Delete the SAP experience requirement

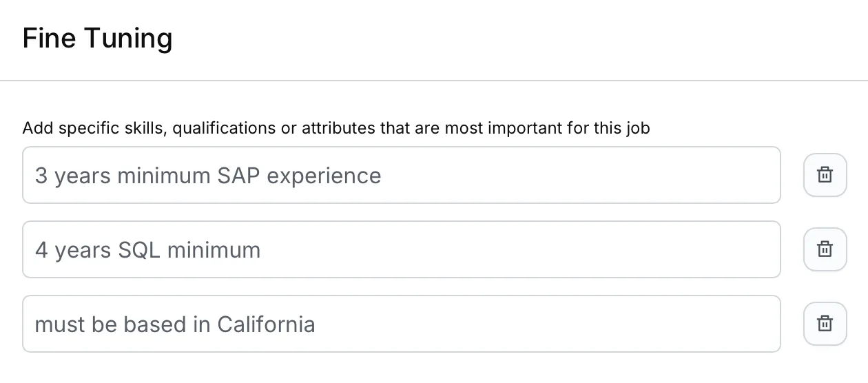(825, 175)
